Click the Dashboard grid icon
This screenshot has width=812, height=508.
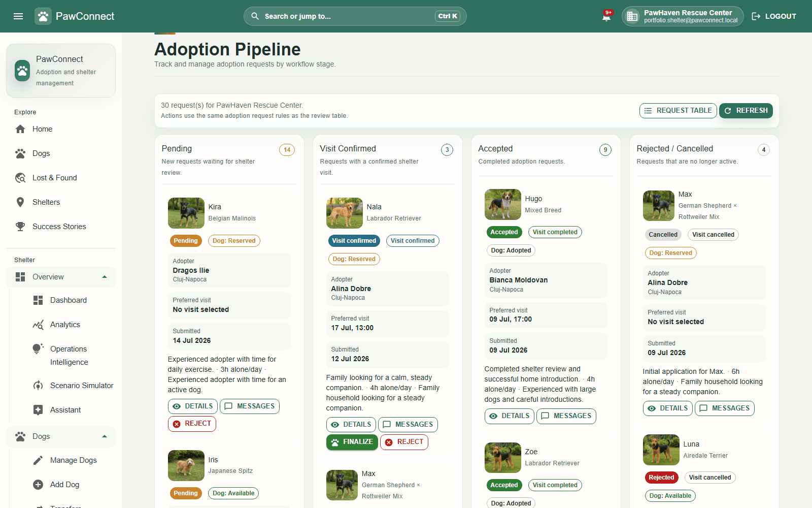(38, 300)
